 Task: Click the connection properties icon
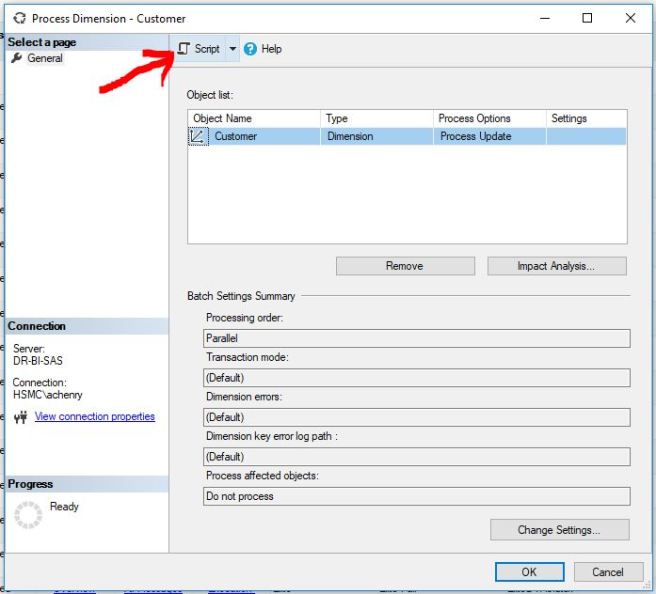[20, 418]
